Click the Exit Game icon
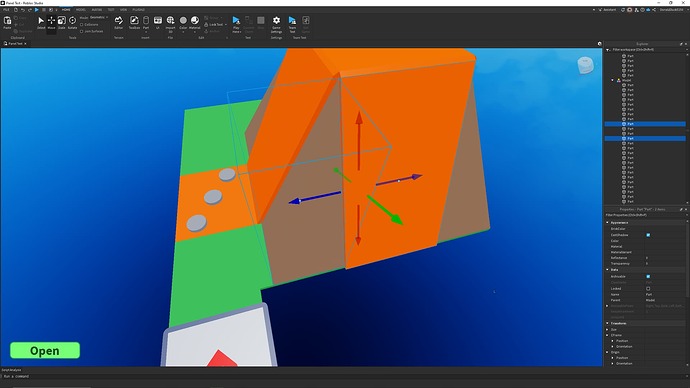The width and height of the screenshot is (690, 388). [306, 21]
